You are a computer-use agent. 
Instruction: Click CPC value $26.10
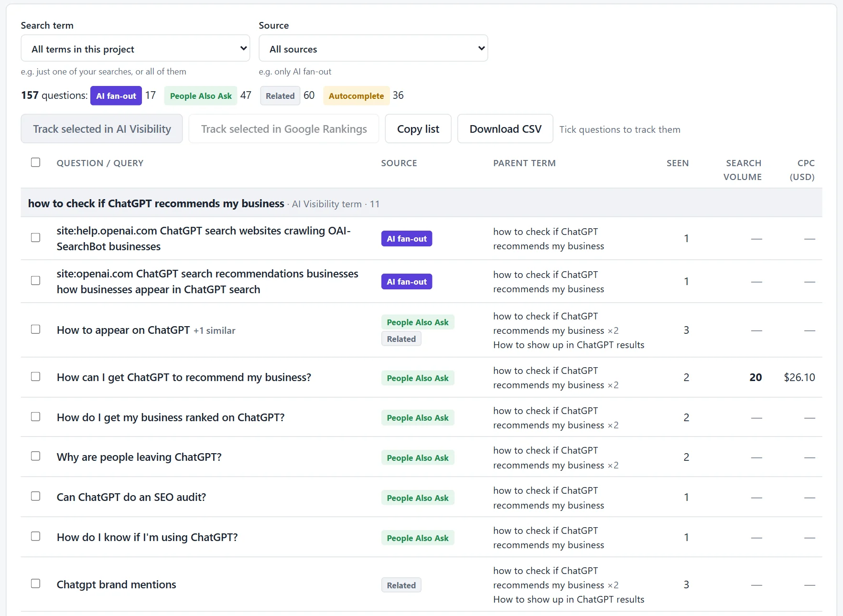point(800,377)
